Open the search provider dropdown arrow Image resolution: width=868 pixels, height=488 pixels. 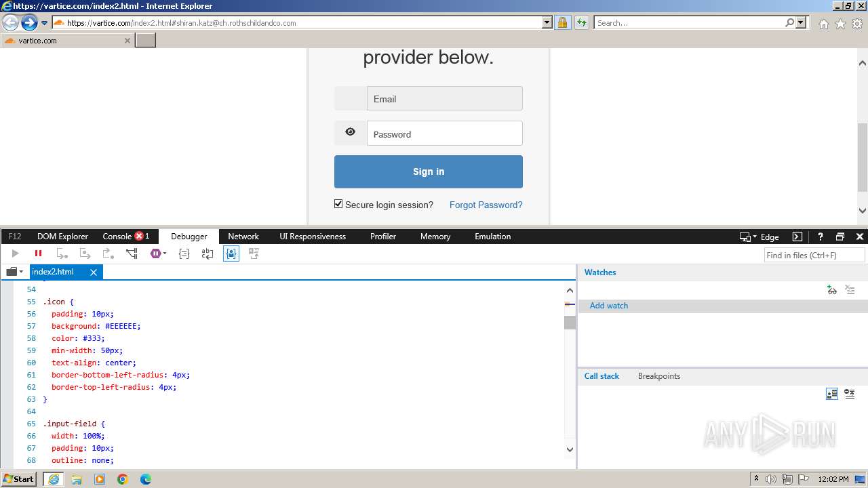pos(801,22)
